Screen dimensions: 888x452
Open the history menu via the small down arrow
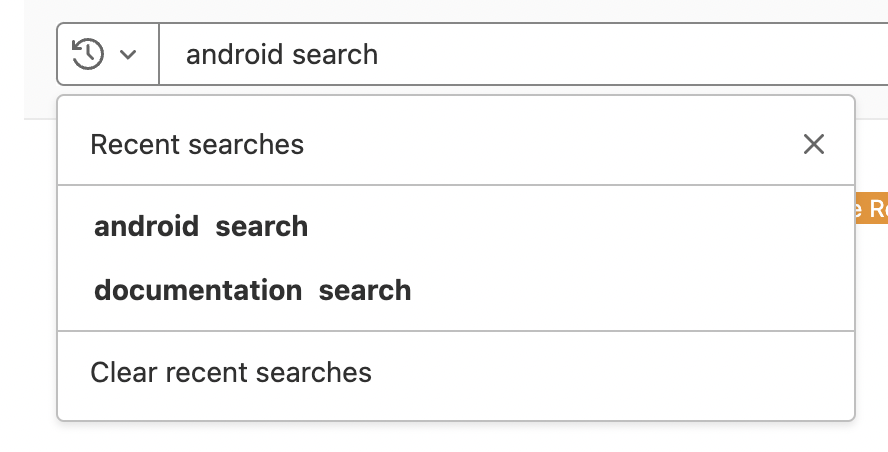pyautogui.click(x=128, y=54)
